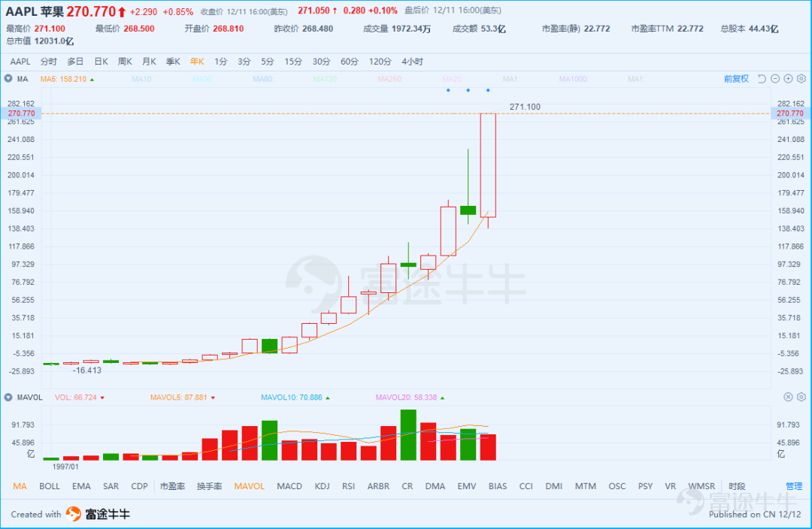Collapse the MA indicator panel arrow
Screen dimensions: 812x529
(x=8, y=79)
